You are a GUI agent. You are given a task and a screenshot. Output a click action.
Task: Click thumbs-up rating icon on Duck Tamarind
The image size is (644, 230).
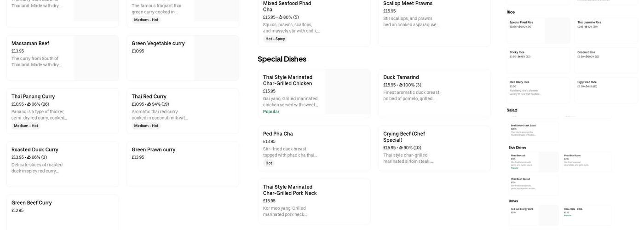(x=401, y=85)
